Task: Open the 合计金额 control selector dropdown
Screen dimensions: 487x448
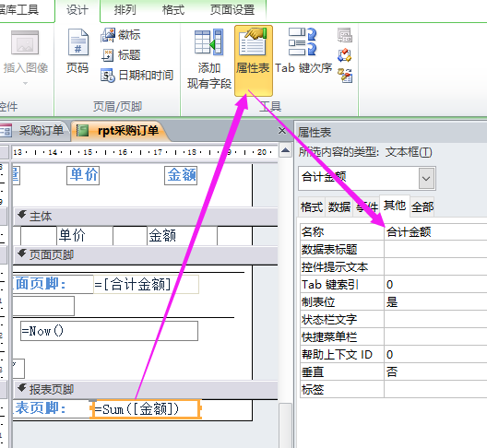Action: coord(426,178)
